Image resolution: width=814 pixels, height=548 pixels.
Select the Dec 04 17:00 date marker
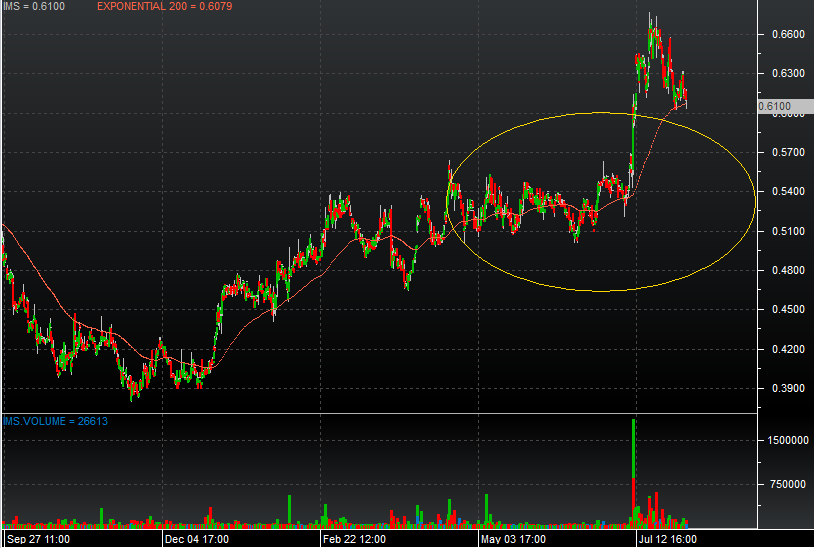tap(196, 539)
